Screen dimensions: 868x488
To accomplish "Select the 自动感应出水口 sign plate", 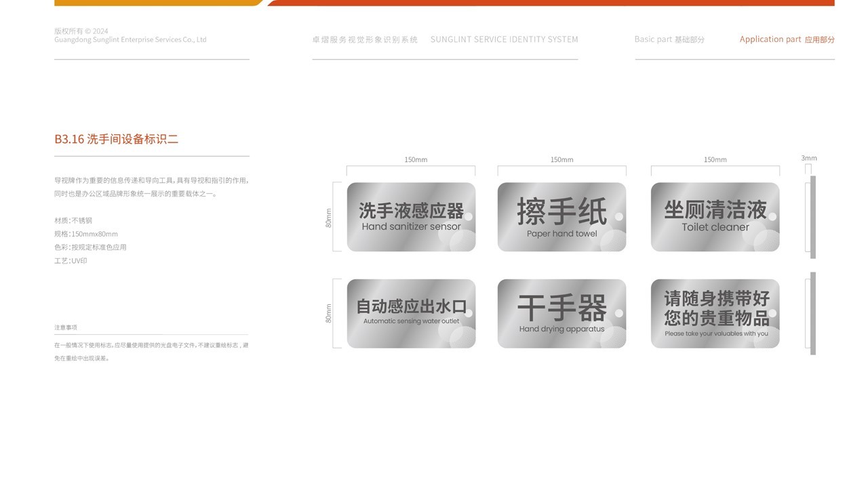I will point(411,312).
